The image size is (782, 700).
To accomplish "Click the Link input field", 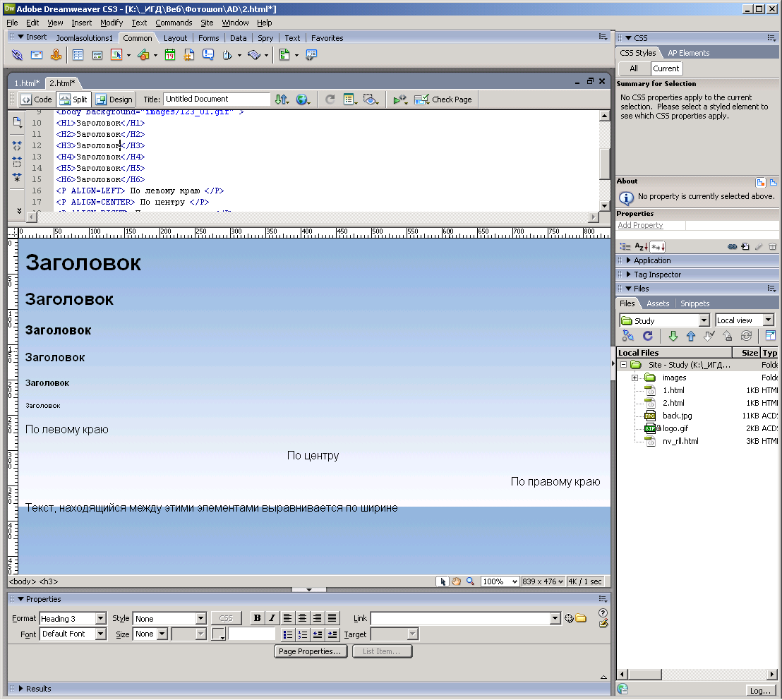I will (465, 618).
